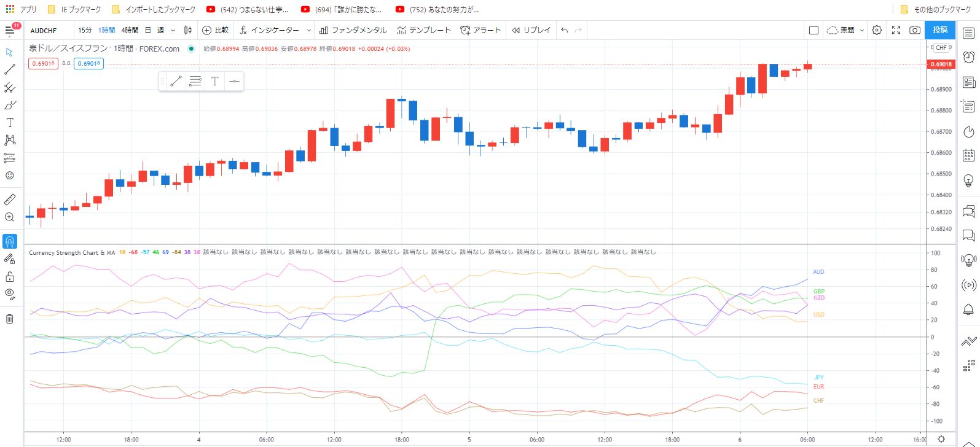
Task: Start bar リプレイ replay mode
Action: 531,30
